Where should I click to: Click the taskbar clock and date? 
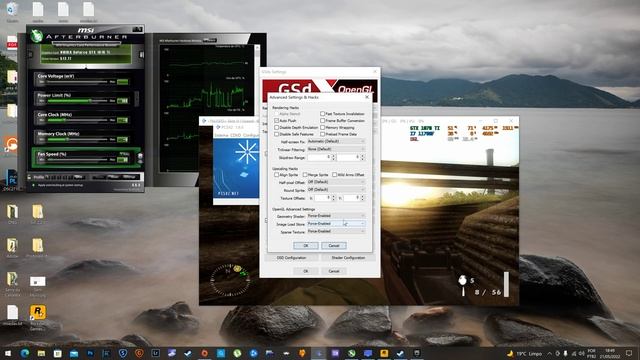tap(610, 353)
